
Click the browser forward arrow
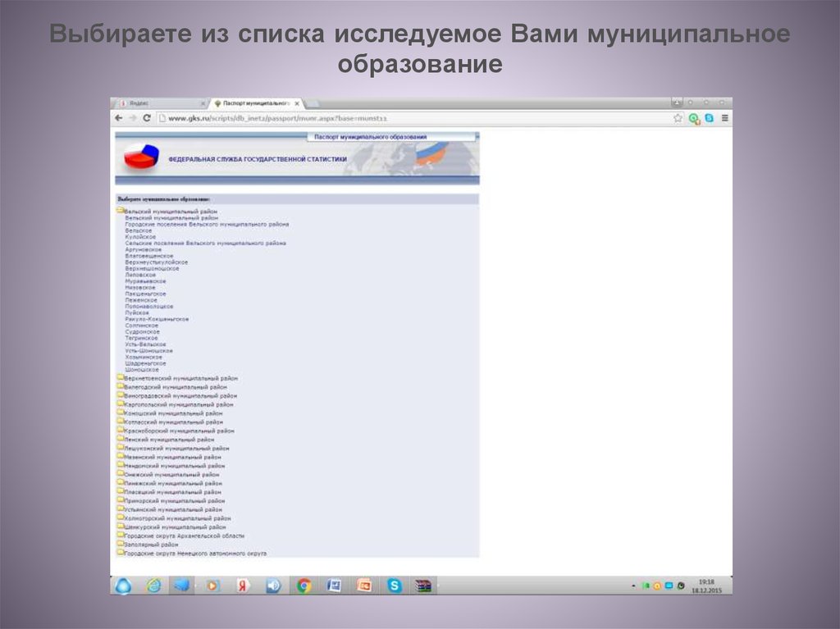(x=132, y=118)
